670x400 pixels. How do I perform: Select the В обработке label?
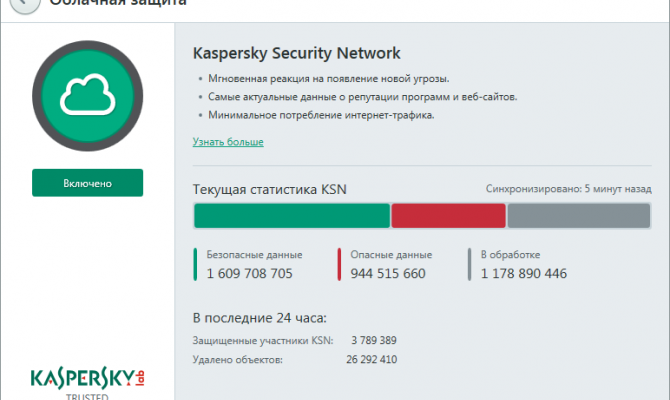(x=511, y=255)
